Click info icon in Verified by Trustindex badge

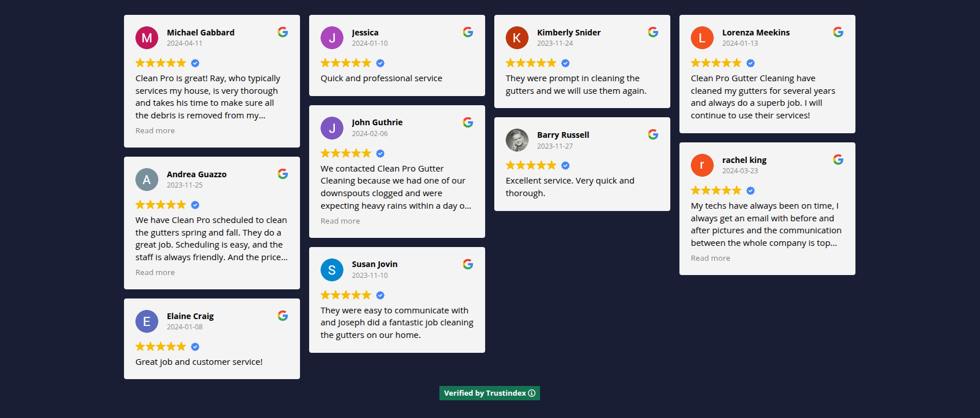pyautogui.click(x=532, y=393)
